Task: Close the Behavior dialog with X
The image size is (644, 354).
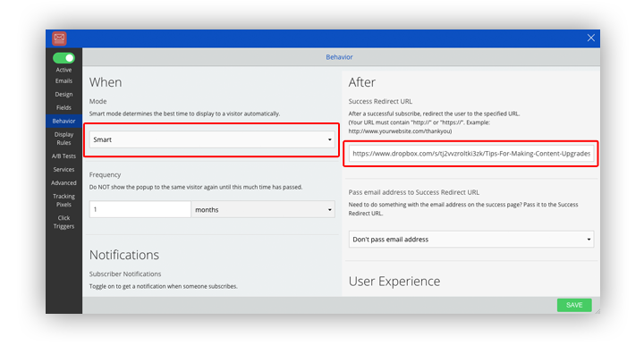Action: [x=591, y=38]
